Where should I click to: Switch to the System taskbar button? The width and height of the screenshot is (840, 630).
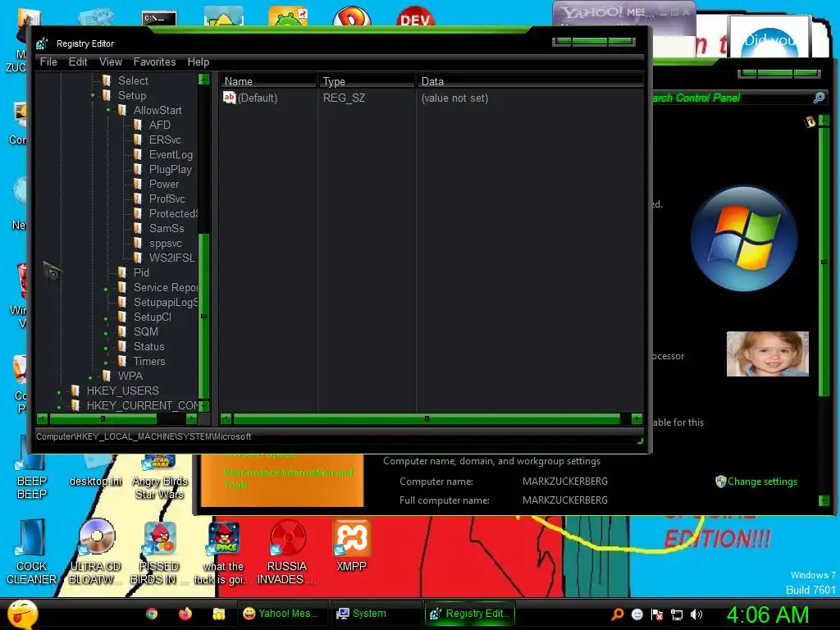click(375, 614)
